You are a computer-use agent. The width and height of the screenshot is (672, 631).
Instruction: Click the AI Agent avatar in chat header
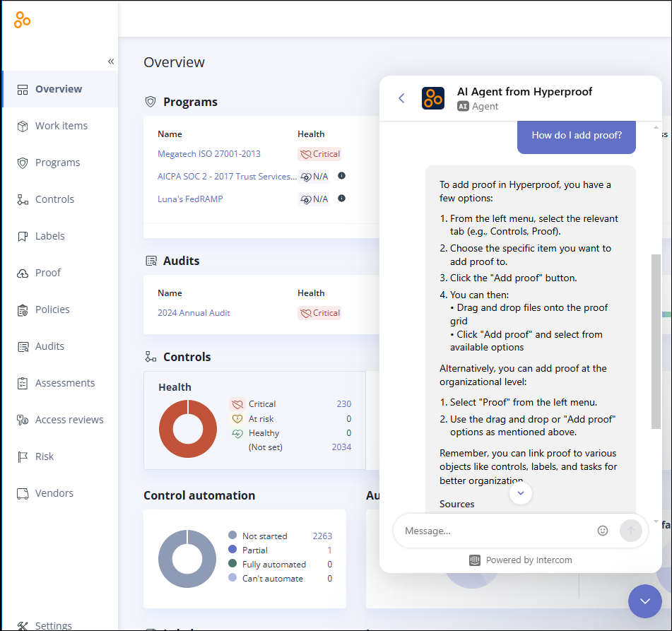(x=433, y=98)
